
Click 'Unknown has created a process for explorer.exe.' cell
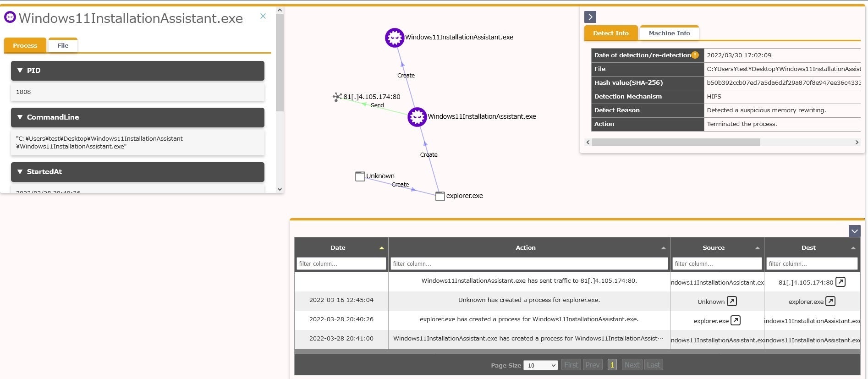pyautogui.click(x=529, y=300)
